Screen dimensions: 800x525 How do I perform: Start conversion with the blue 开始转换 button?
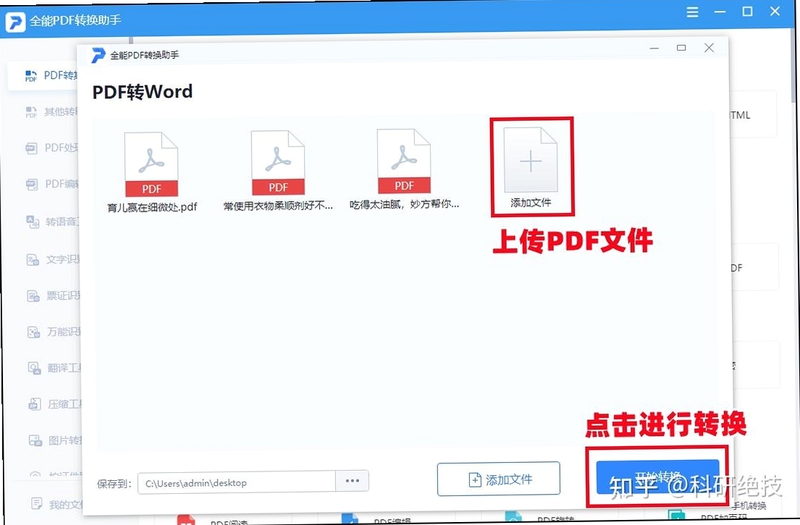point(658,478)
